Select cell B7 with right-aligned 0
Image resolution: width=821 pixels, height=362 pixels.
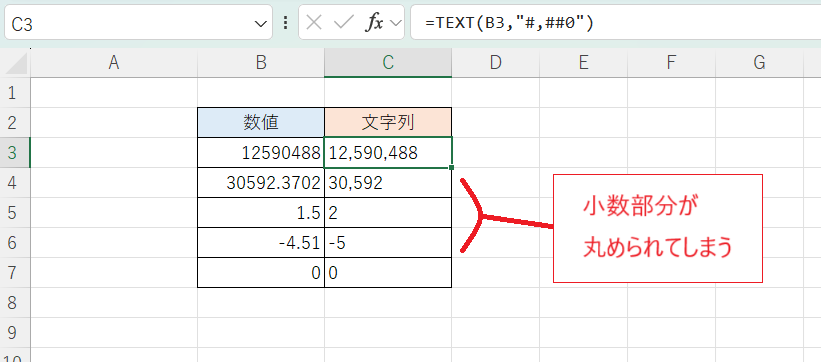(261, 272)
